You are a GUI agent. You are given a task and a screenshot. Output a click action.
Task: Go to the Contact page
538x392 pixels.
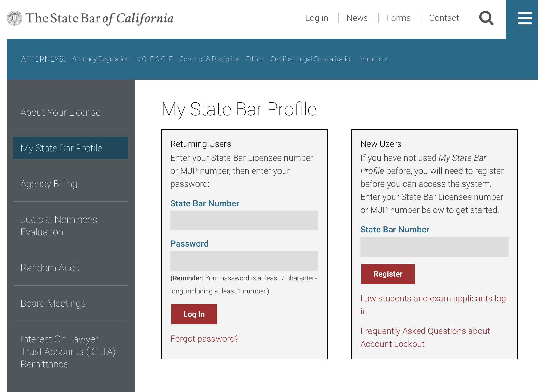point(444,18)
